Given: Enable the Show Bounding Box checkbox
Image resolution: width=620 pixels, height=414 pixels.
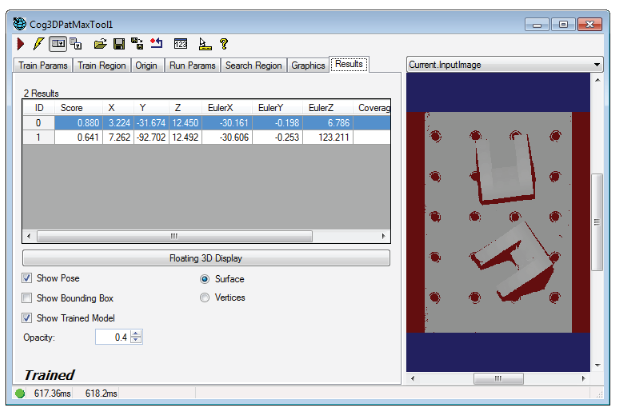Looking at the screenshot, I should click(x=26, y=298).
